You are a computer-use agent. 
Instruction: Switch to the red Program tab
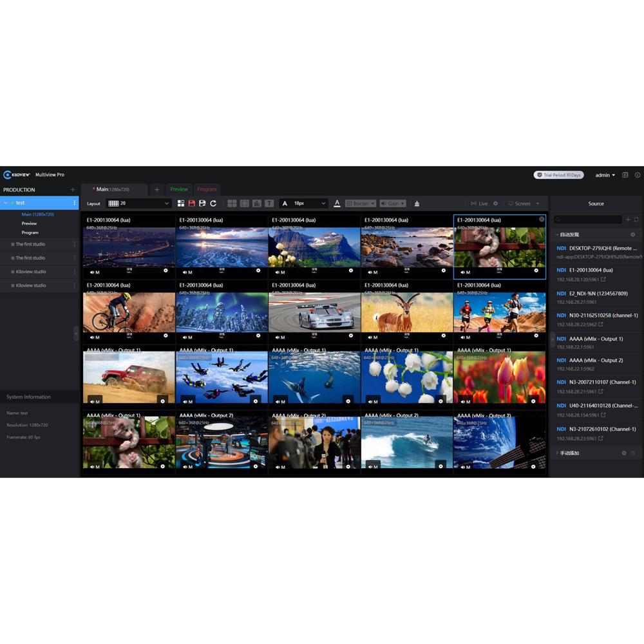point(207,189)
